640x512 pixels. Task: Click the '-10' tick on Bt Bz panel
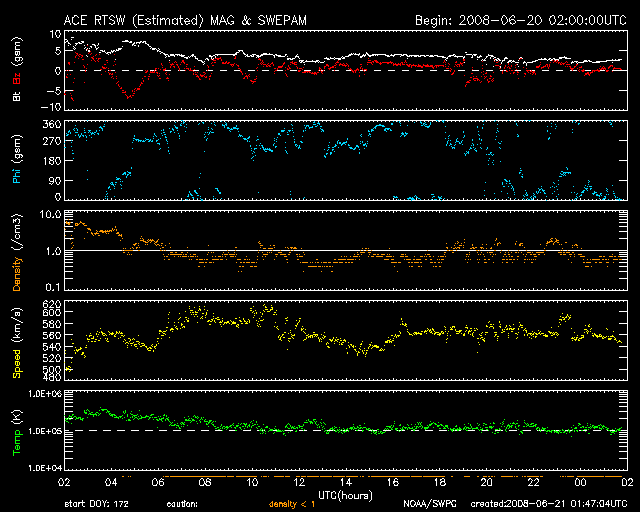click(50, 107)
